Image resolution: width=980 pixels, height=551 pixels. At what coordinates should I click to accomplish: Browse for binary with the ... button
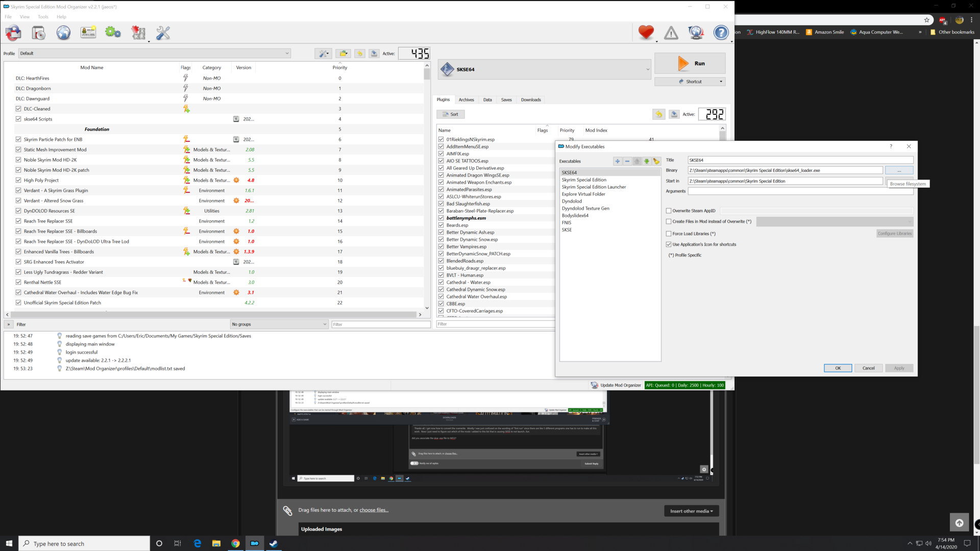[899, 170]
